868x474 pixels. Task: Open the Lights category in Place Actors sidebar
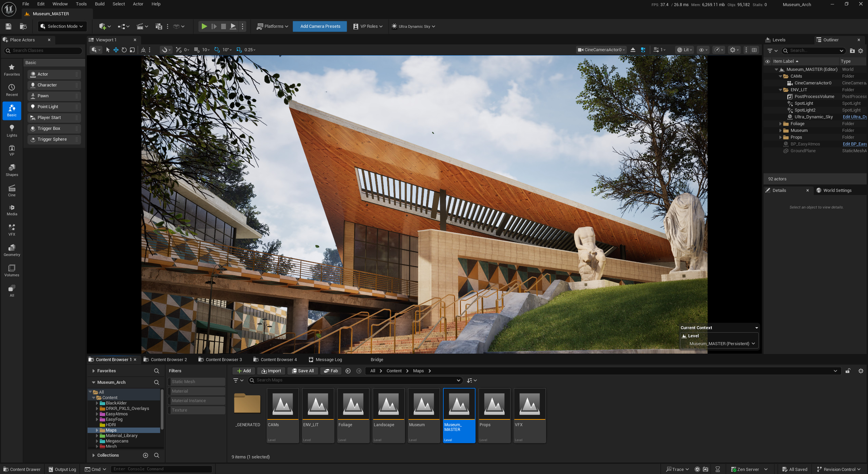(12, 131)
